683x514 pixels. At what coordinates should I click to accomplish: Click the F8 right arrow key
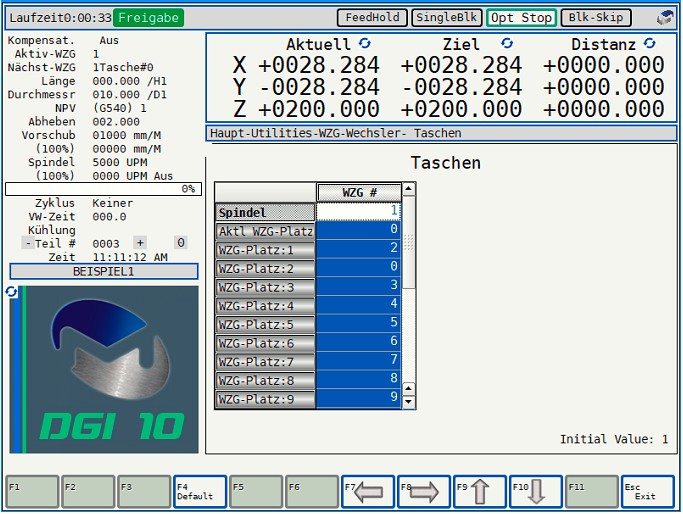point(424,492)
